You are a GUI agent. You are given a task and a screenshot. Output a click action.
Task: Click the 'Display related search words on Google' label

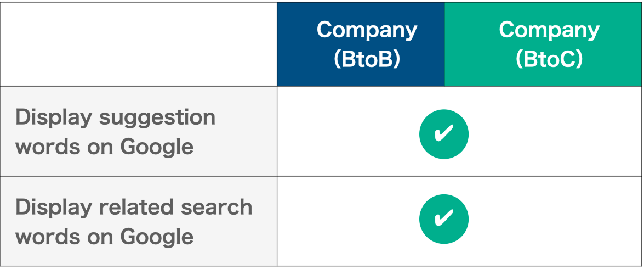pyautogui.click(x=134, y=221)
